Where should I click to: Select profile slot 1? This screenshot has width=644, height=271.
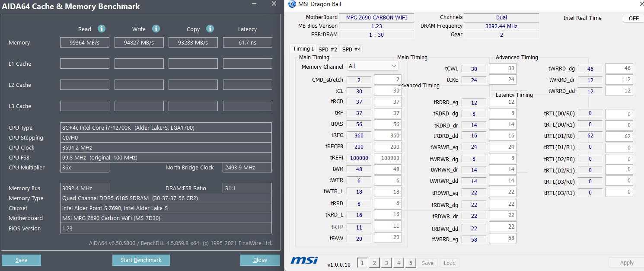point(362,263)
